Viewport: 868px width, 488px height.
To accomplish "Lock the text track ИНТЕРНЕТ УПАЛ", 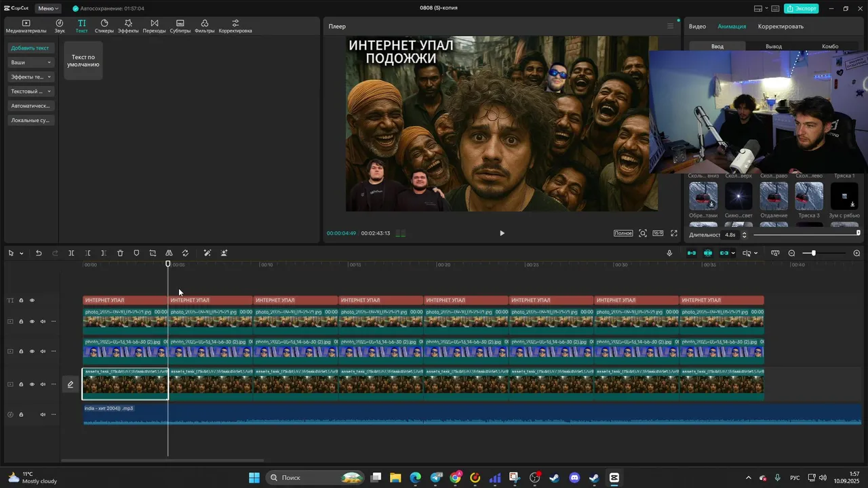I will (x=21, y=300).
